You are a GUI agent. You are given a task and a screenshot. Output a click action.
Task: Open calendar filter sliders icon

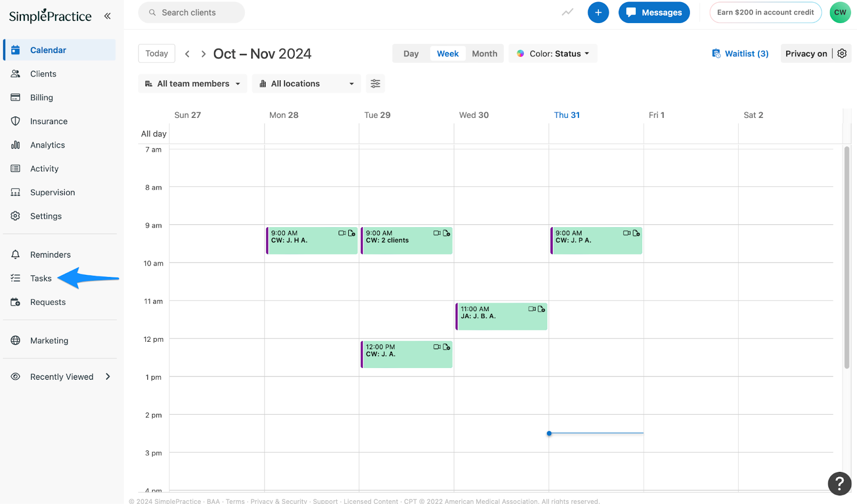click(375, 84)
